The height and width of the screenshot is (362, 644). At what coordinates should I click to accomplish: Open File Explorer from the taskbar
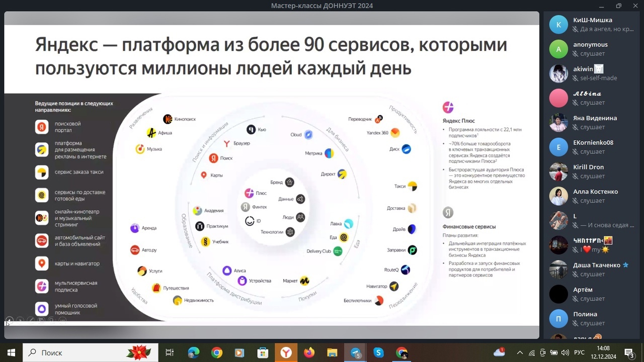(x=332, y=352)
